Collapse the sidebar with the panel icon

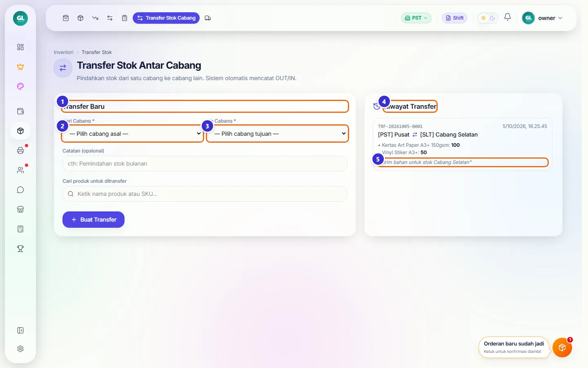20,330
